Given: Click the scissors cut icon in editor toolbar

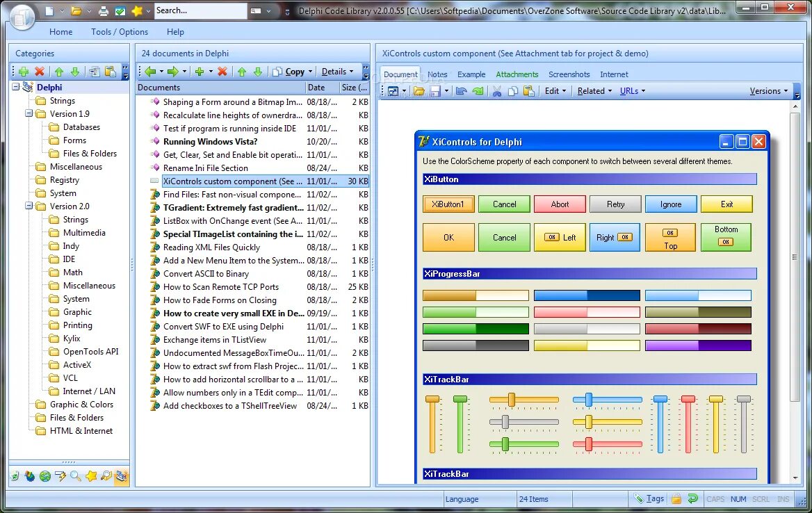Looking at the screenshot, I should tap(497, 91).
